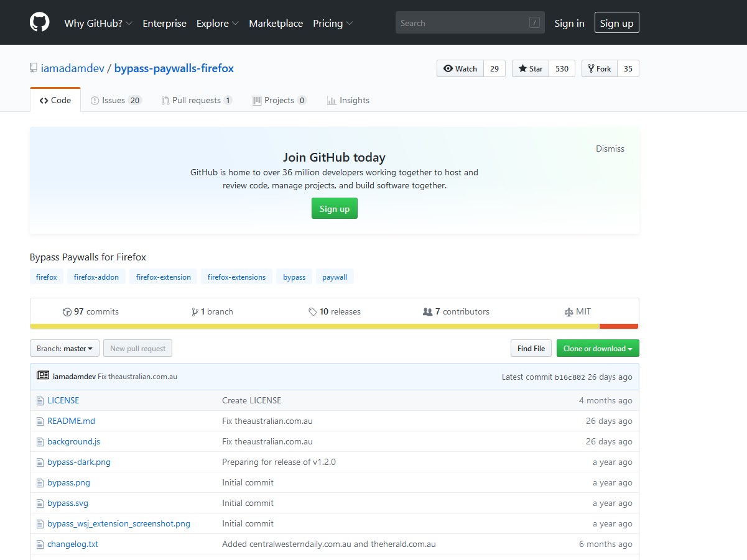The height and width of the screenshot is (560, 747).
Task: Open the Insights tab
Action: click(x=348, y=100)
